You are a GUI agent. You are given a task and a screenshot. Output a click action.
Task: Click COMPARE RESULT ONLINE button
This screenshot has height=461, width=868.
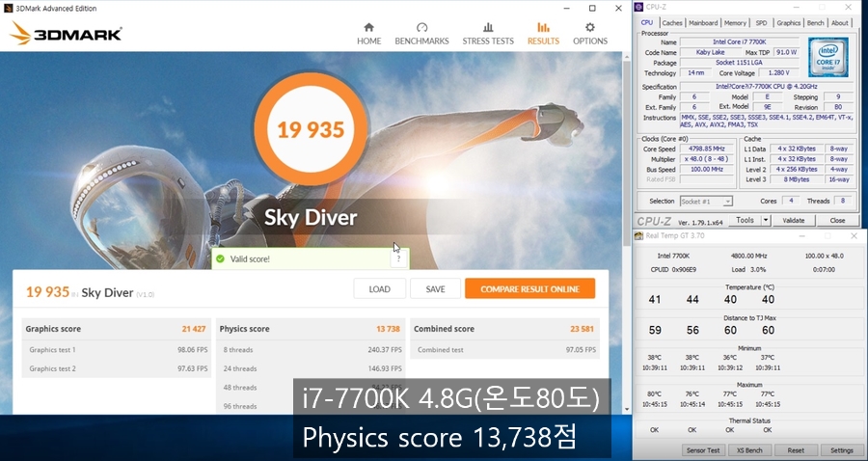point(529,289)
